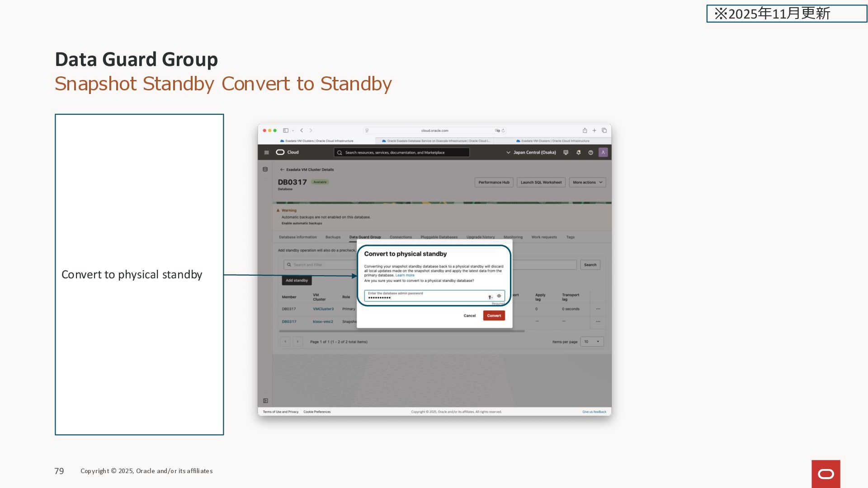This screenshot has height=488, width=868.
Task: Expand the More actions dropdown
Action: point(587,183)
